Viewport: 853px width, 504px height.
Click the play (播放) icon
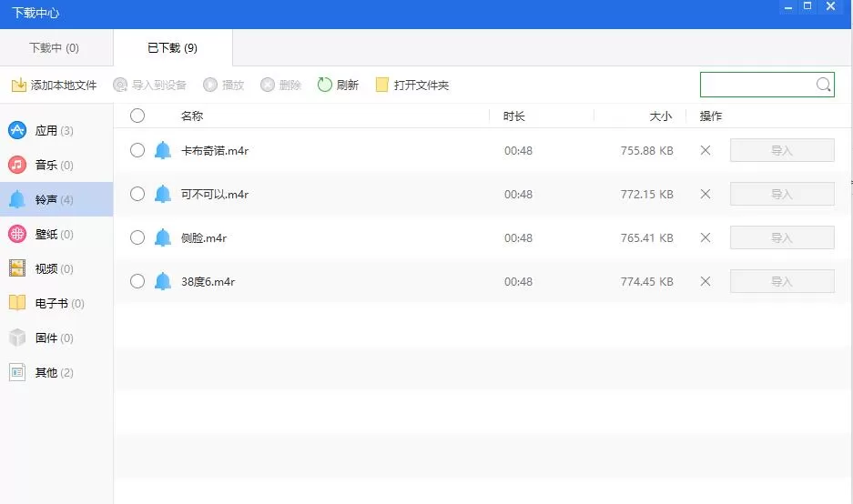(x=210, y=85)
